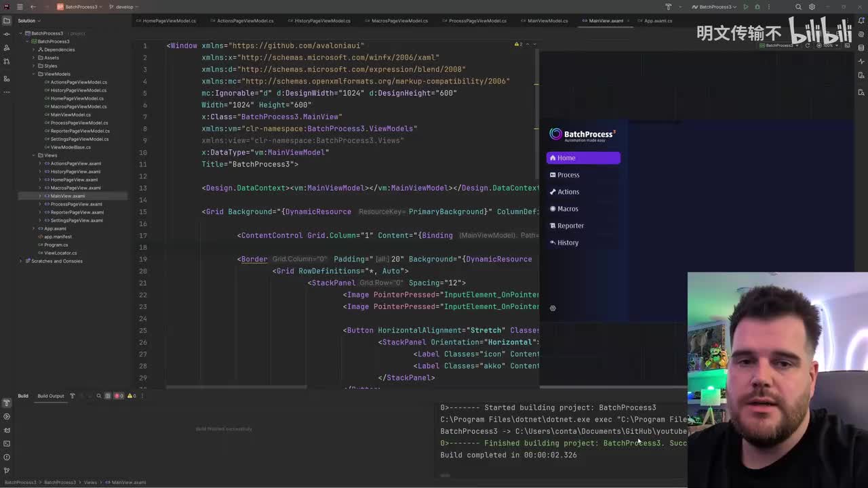Open the main hamburger menu
Viewport: 868px width, 488px height.
click(19, 7)
